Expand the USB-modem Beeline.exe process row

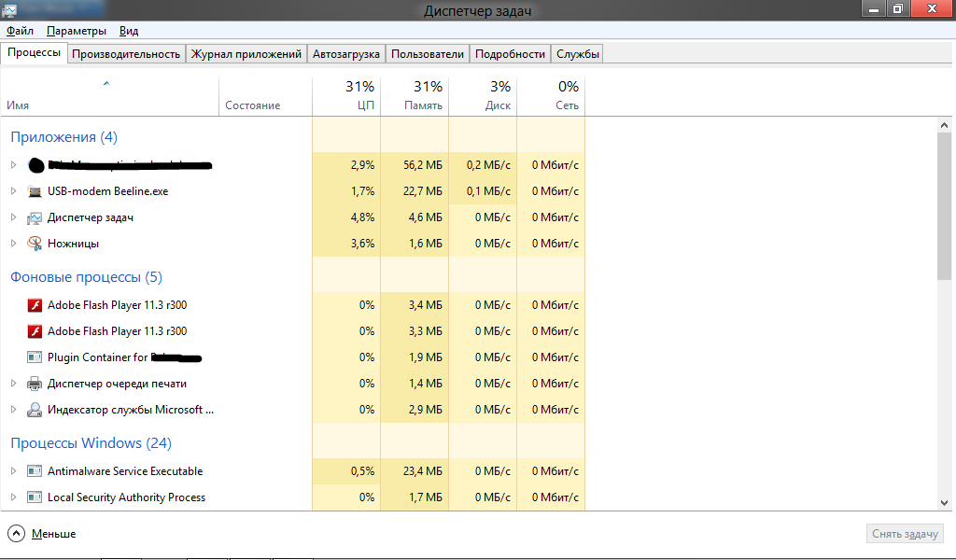(13, 191)
